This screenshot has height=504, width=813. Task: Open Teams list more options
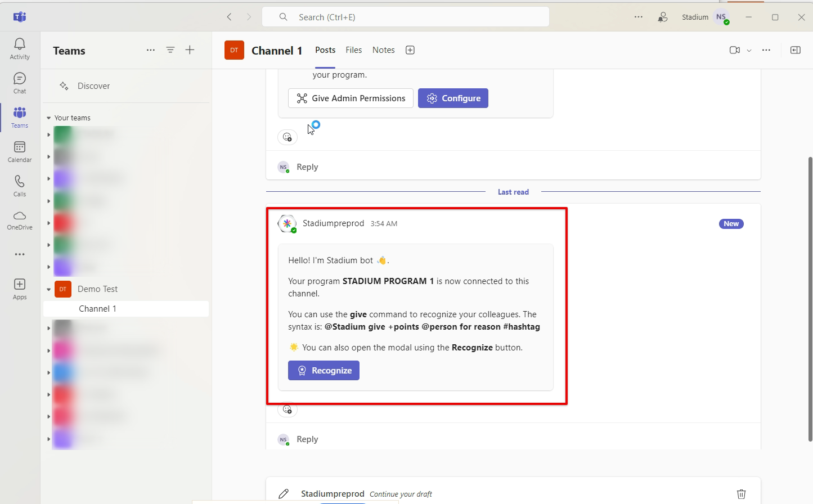pyautogui.click(x=151, y=50)
